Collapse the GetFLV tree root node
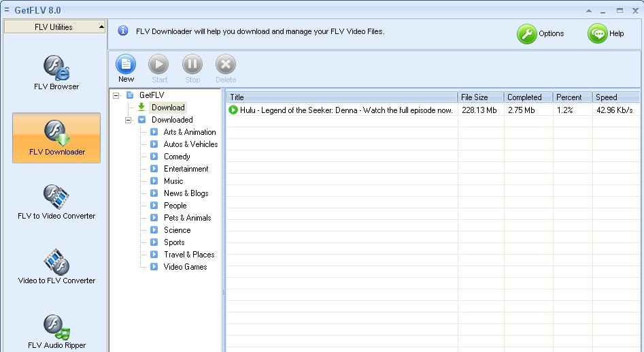The image size is (644, 352). (x=116, y=95)
